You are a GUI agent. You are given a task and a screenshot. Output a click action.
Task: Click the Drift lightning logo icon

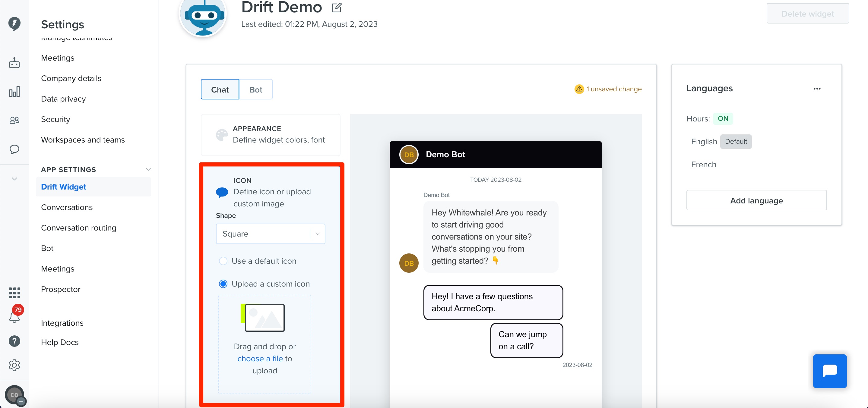(14, 24)
